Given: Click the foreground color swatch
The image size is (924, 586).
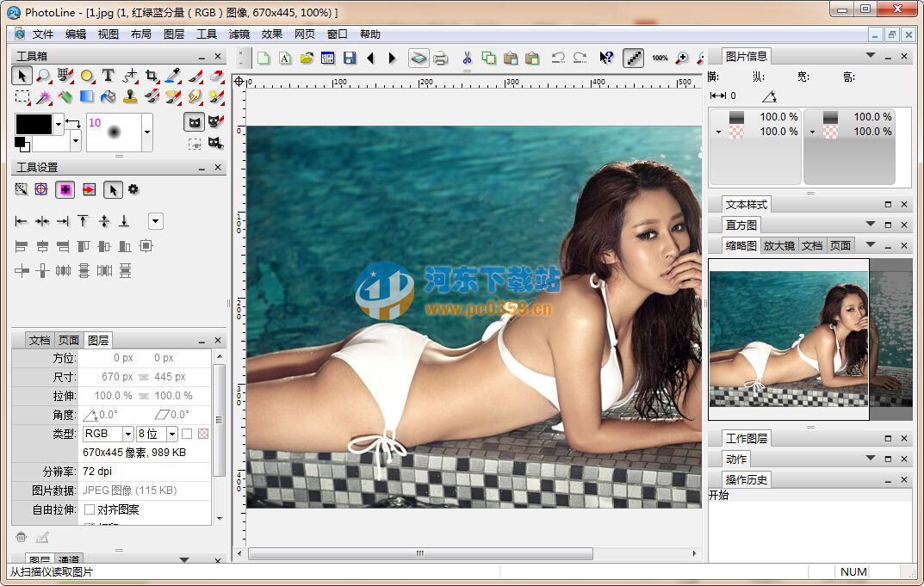Looking at the screenshot, I should 35,124.
